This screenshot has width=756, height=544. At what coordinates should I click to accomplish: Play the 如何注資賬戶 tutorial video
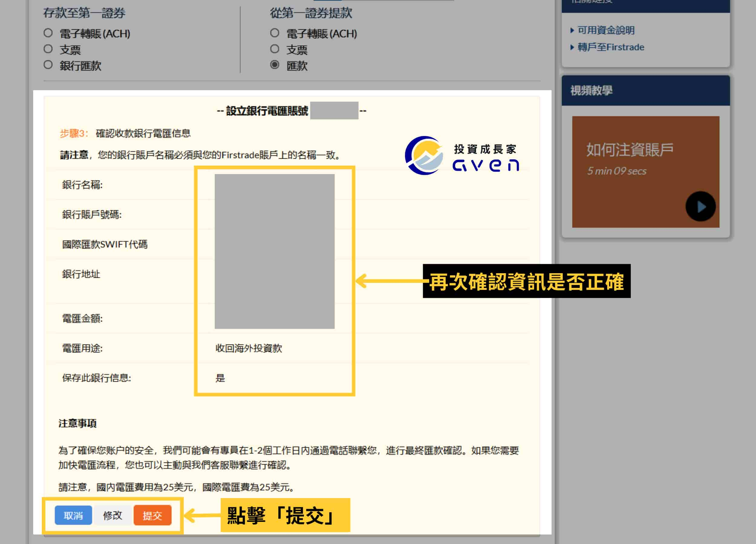pos(700,206)
